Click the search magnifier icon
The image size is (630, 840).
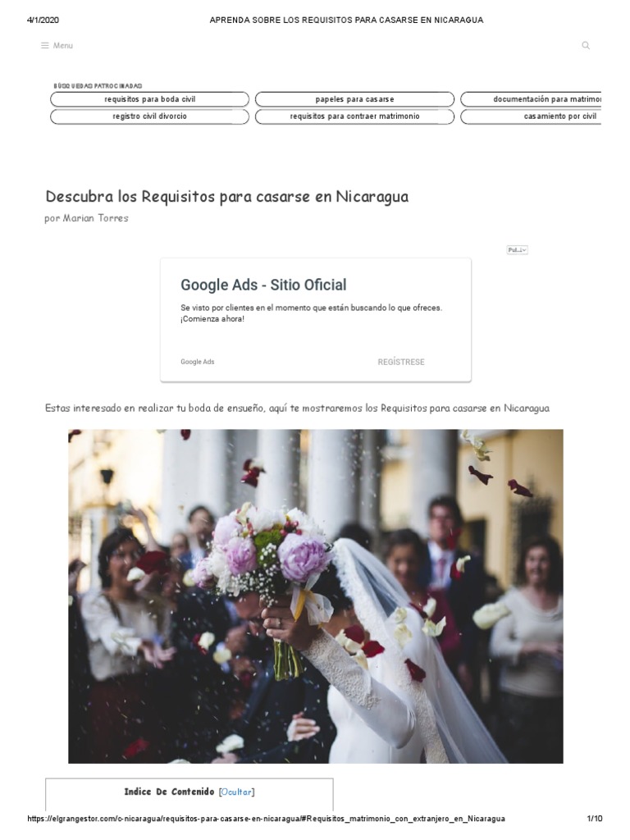coord(586,46)
